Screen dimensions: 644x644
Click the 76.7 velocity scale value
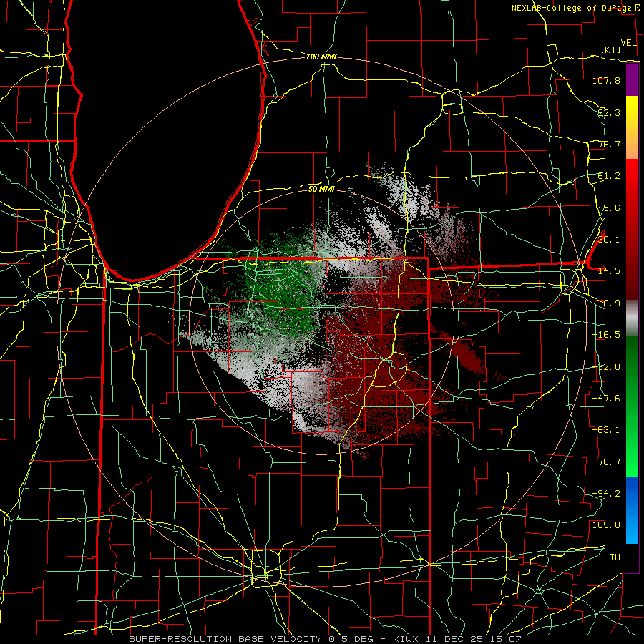[x=609, y=144]
